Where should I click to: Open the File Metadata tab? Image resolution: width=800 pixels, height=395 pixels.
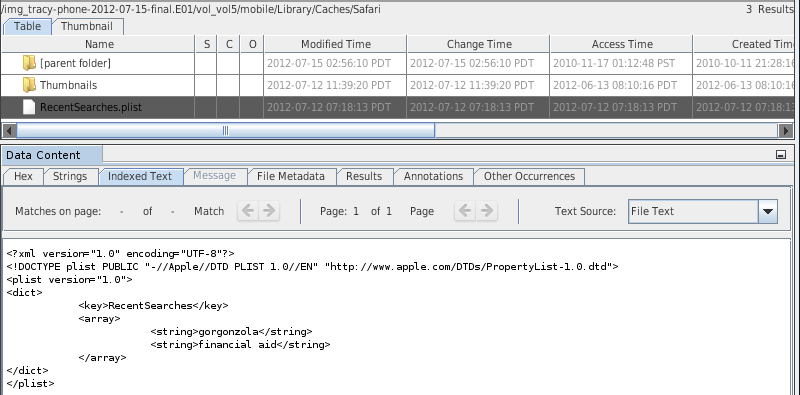coord(291,177)
